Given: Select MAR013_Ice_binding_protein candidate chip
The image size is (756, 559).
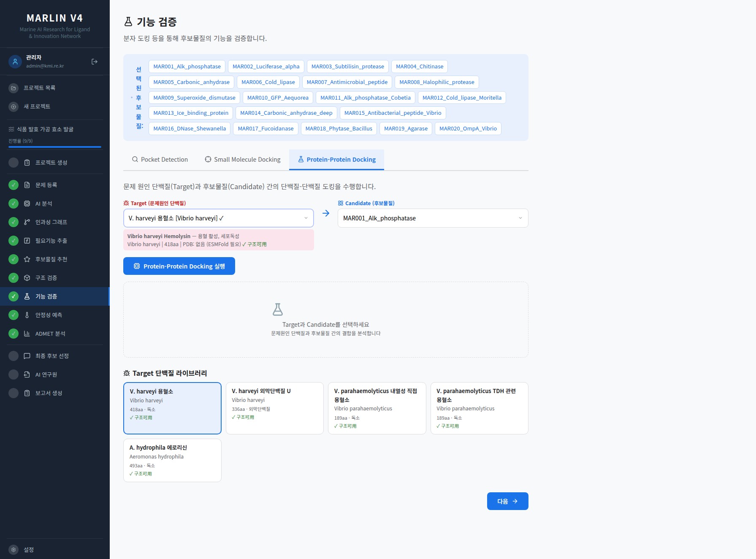Looking at the screenshot, I should point(191,113).
